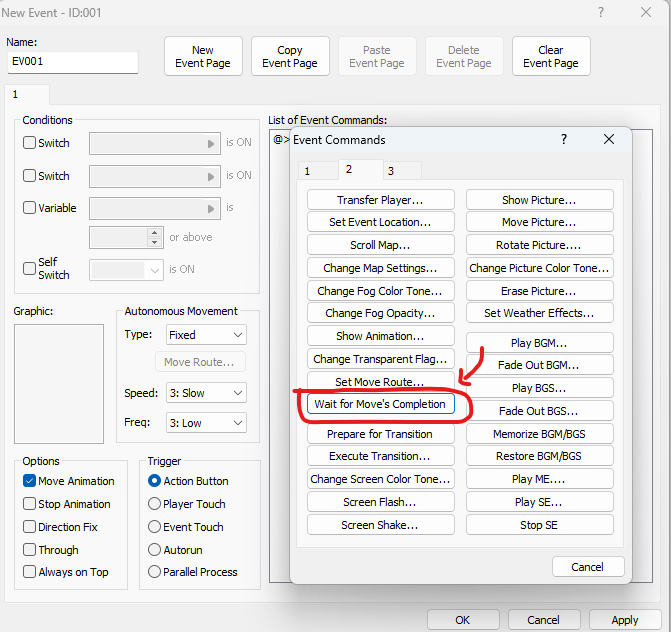Click the empty Graphic preview box
671x632 pixels.
pyautogui.click(x=58, y=383)
